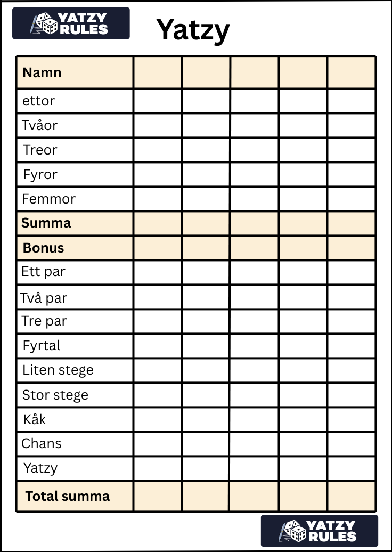Select first player's Bonus cell

[158, 248]
